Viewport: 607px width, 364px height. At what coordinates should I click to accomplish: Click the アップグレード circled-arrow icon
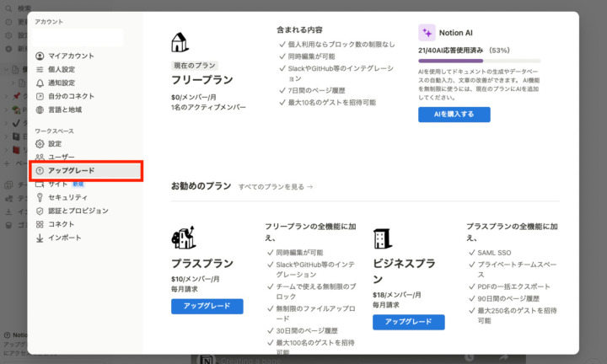click(40, 170)
